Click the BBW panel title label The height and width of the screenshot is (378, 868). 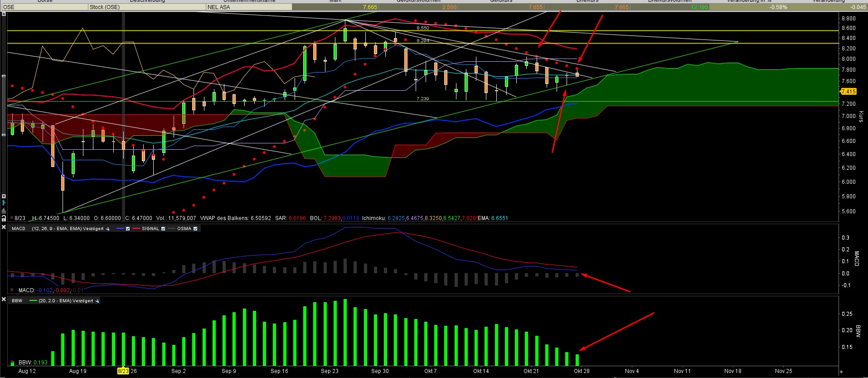(17, 301)
